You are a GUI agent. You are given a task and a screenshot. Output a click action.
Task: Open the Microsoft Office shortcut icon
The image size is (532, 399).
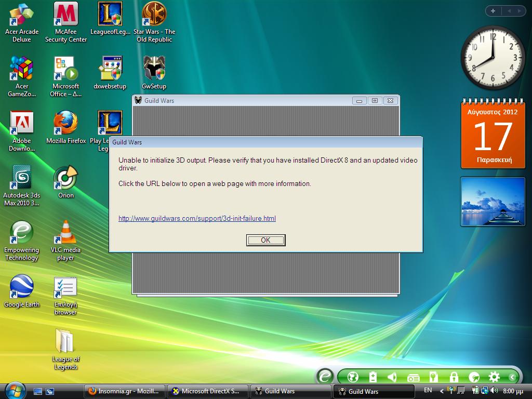(66, 77)
